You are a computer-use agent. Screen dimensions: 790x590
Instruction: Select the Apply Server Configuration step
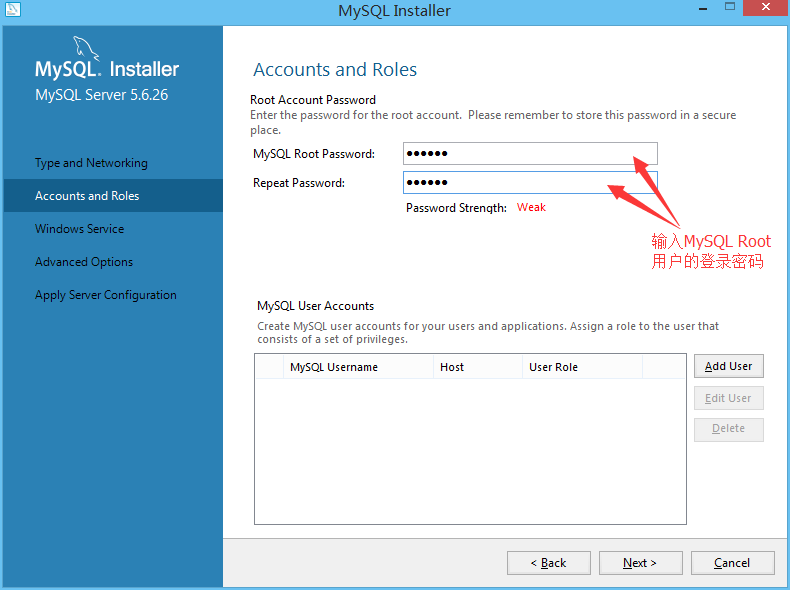tap(106, 295)
